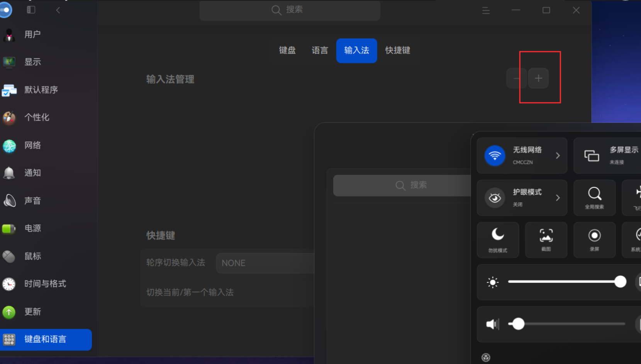Viewport: 641px width, 364px height.
Task: Toggle 护眼模式 eye protection mode
Action: (495, 198)
